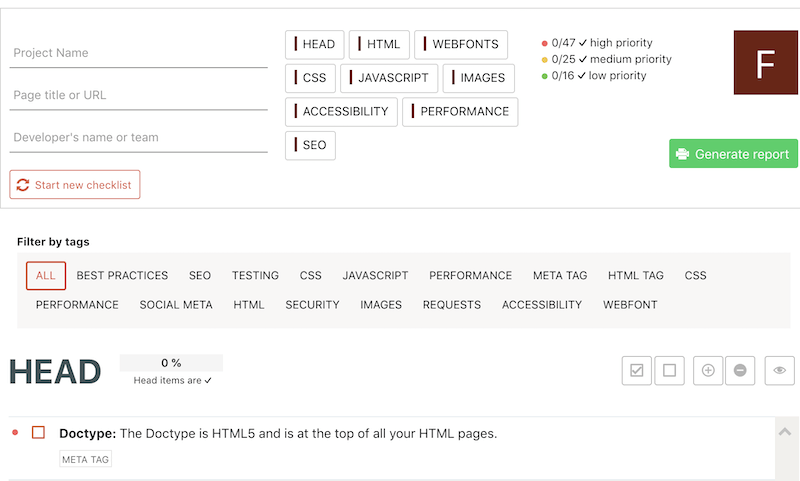Filter by ACCESSIBILITY tag

pyautogui.click(x=542, y=305)
